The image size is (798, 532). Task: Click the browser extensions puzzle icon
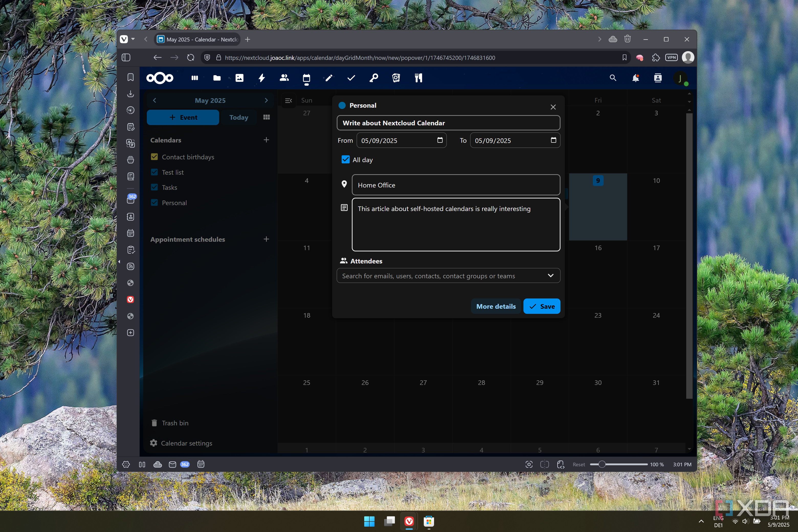point(656,58)
